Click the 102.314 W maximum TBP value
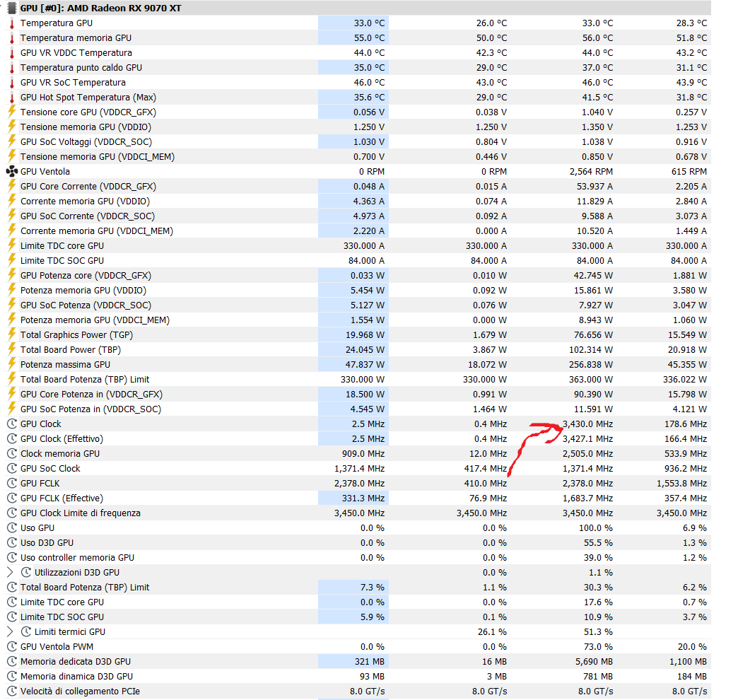This screenshot has height=700, width=750. point(591,349)
